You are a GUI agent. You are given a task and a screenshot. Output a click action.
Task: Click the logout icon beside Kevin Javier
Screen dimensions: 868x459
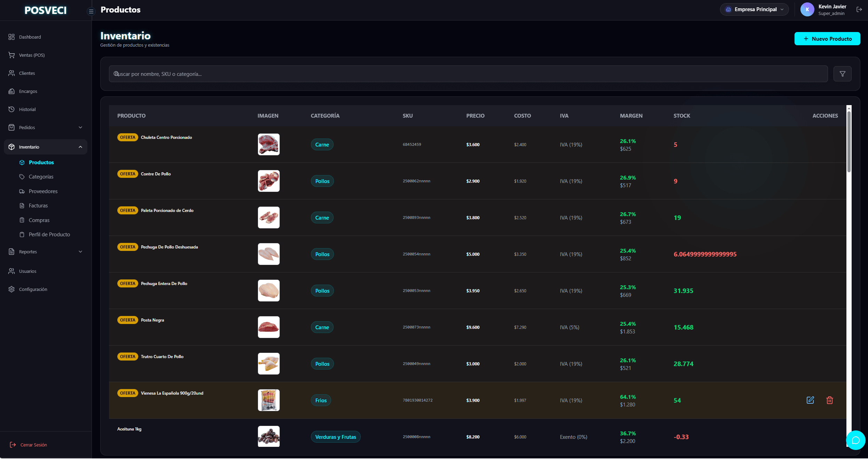(859, 10)
